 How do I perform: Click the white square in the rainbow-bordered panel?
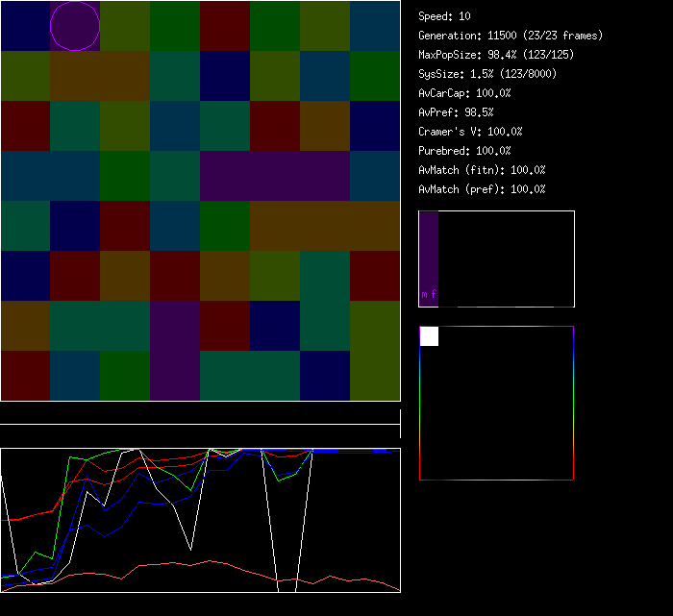[x=429, y=336]
